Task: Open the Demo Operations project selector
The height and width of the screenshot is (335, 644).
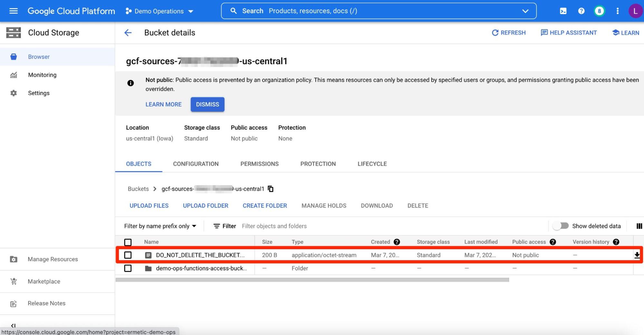Action: [x=159, y=11]
